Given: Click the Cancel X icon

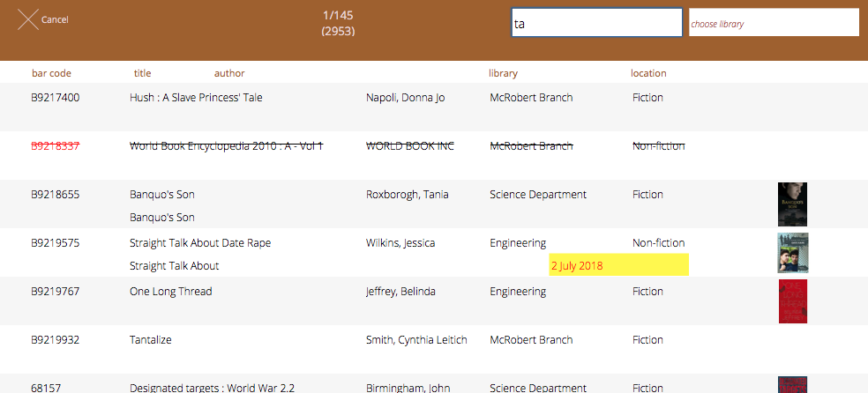Looking at the screenshot, I should pyautogui.click(x=28, y=19).
